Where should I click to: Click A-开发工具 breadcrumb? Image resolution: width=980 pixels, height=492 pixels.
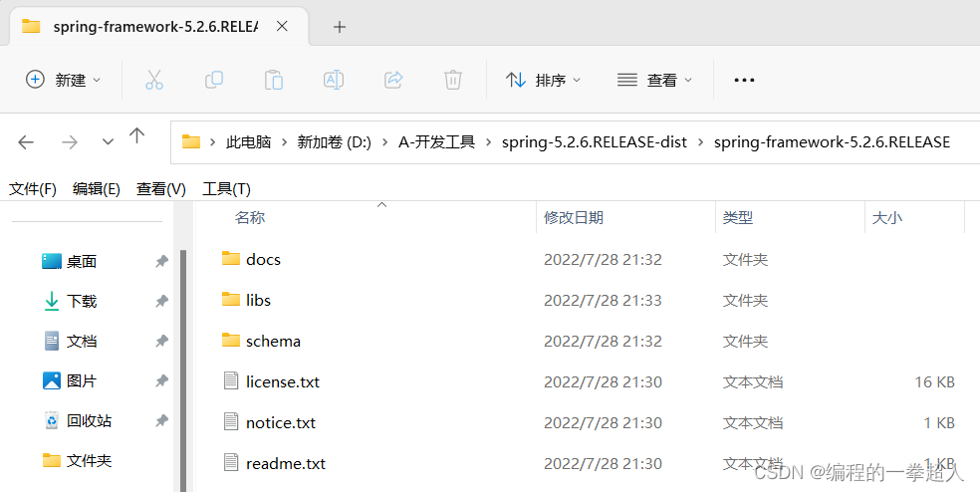(437, 142)
